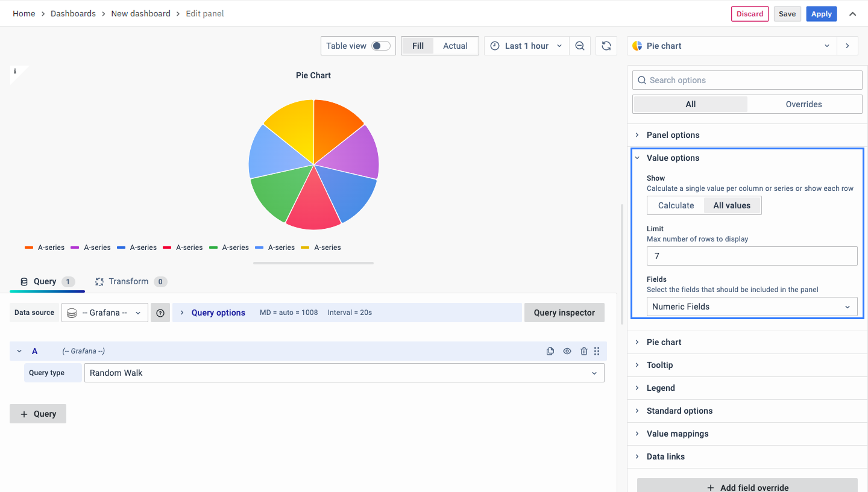
Task: Expand the Legend options section
Action: (661, 388)
